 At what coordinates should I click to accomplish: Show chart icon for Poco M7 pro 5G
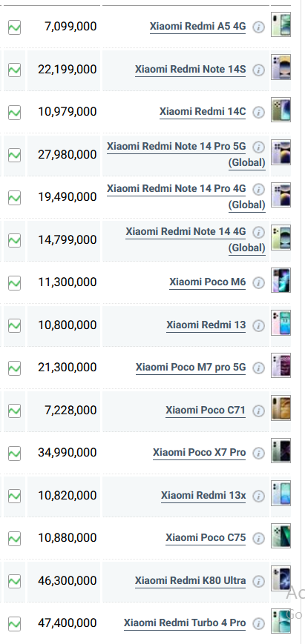pyautogui.click(x=14, y=368)
